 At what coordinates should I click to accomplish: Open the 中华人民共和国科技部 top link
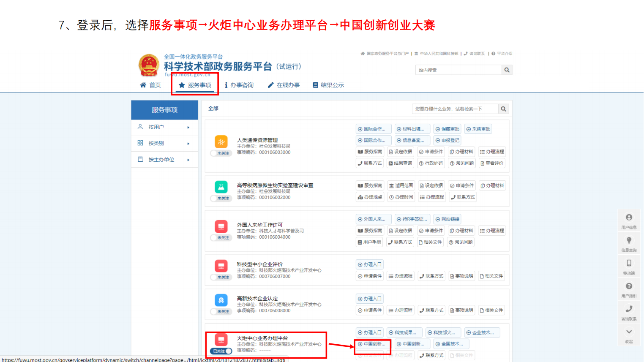(x=436, y=54)
